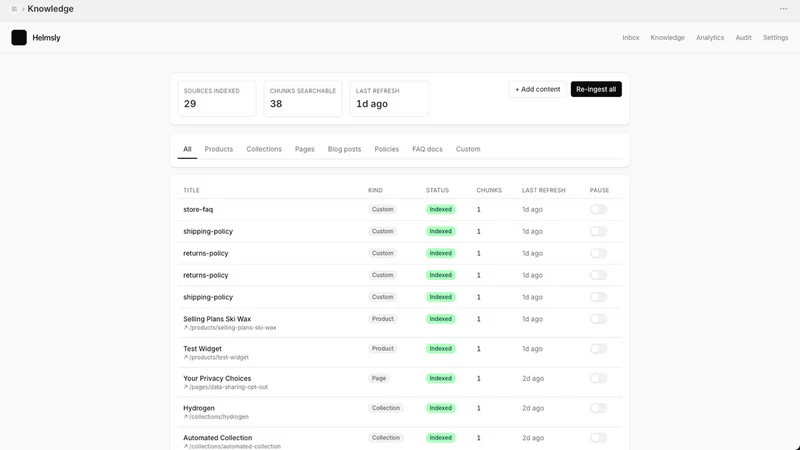800x450 pixels.
Task: Click the STATUS column header
Action: [437, 190]
